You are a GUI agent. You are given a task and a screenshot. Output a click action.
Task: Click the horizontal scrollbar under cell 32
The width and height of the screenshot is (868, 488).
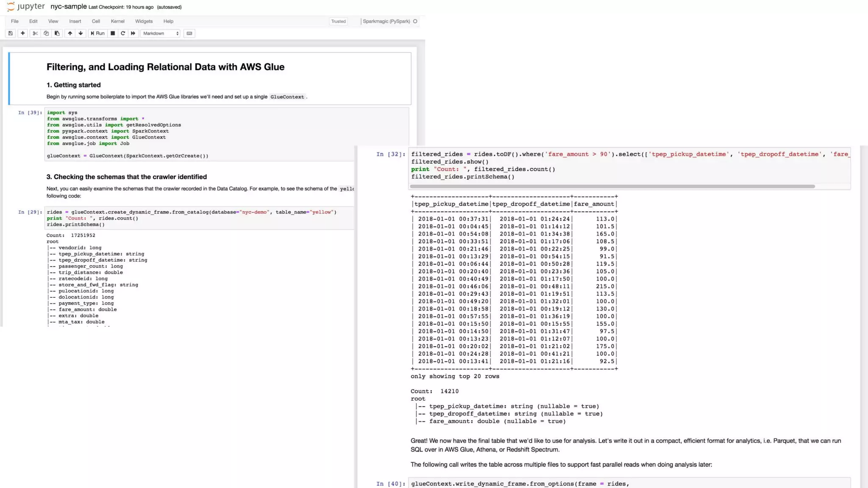(612, 186)
